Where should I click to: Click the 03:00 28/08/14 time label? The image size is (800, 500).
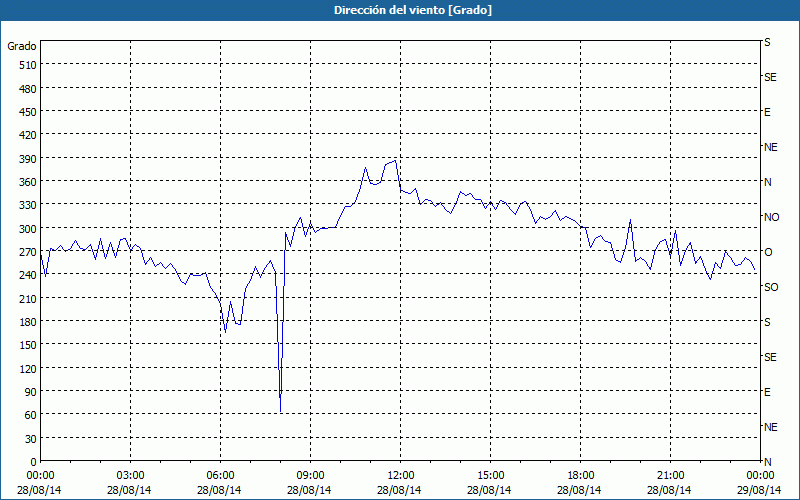[130, 483]
